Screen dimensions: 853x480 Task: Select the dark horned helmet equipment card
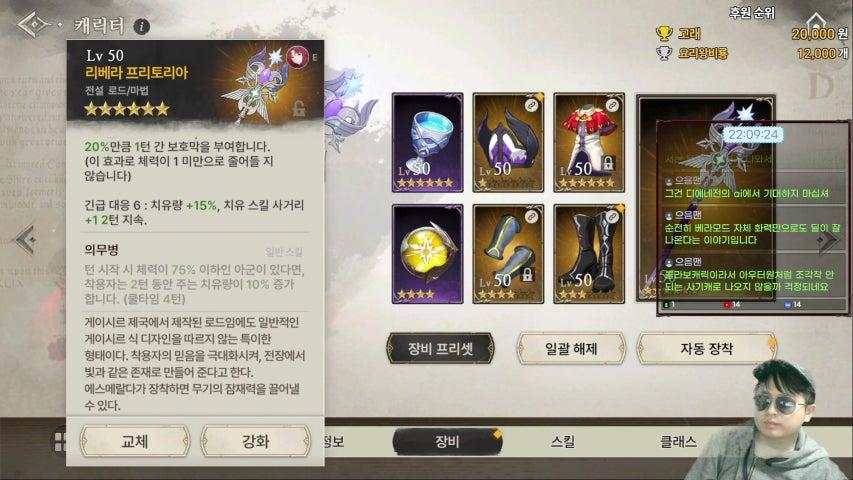coord(508,143)
